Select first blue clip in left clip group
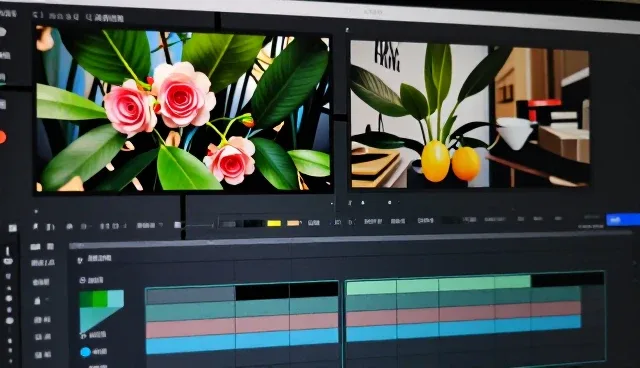640x368 pixels. [x=191, y=345]
